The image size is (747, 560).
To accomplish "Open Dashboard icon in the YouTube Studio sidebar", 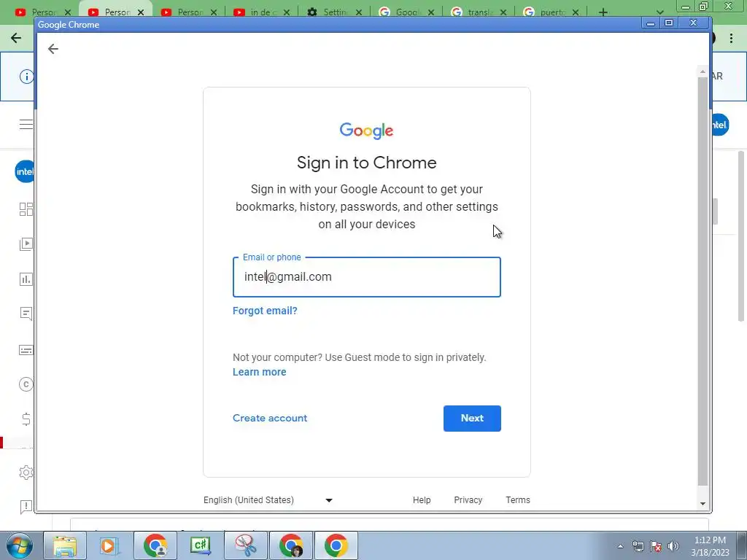I will point(26,209).
